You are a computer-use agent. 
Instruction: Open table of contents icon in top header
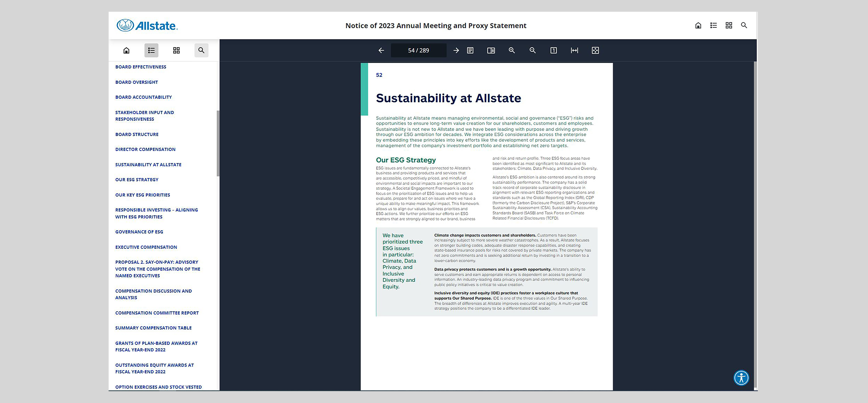point(713,25)
